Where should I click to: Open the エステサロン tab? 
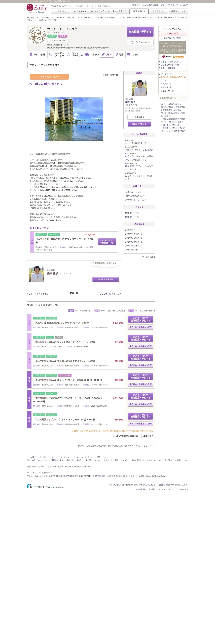click(x=159, y=11)
